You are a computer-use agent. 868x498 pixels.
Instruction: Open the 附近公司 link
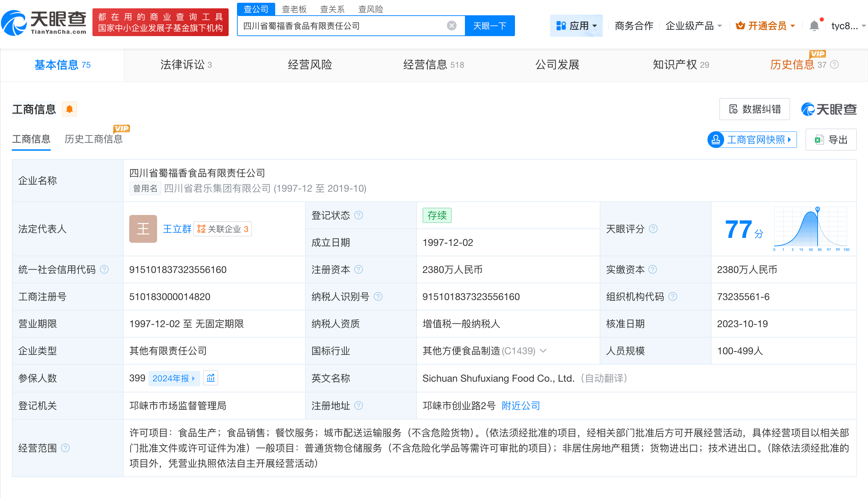(520, 406)
